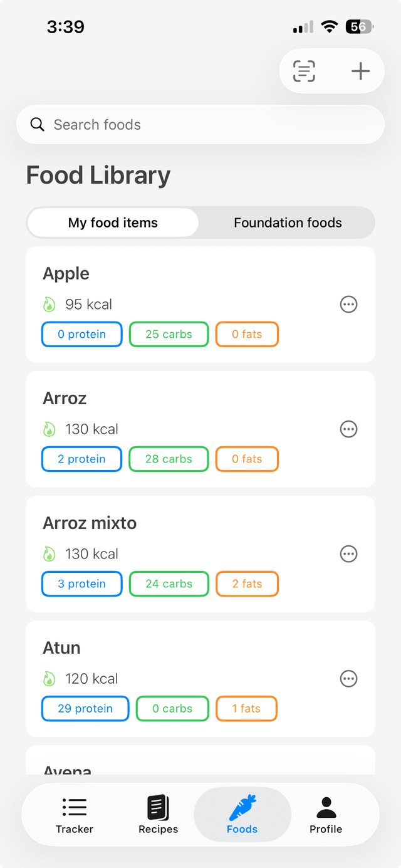Viewport: 401px width, 868px height.
Task: Go to the Profile tab
Action: (326, 815)
